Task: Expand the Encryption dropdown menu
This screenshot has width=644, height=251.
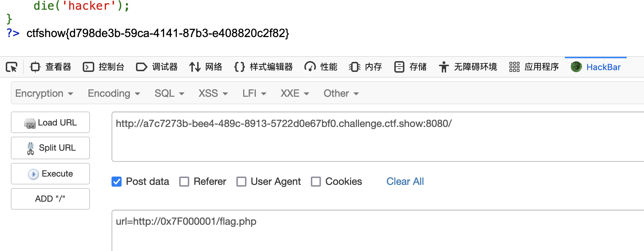Action: point(44,93)
